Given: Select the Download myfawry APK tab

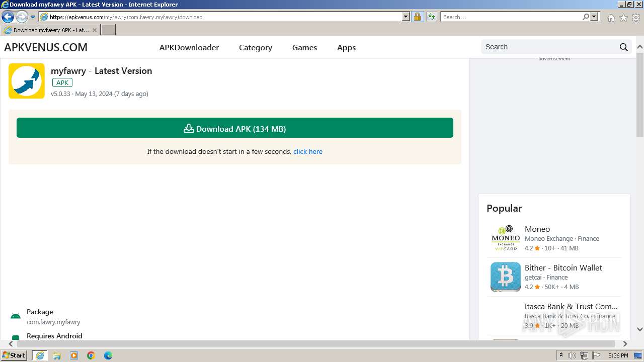Looking at the screenshot, I should pyautogui.click(x=50, y=30).
